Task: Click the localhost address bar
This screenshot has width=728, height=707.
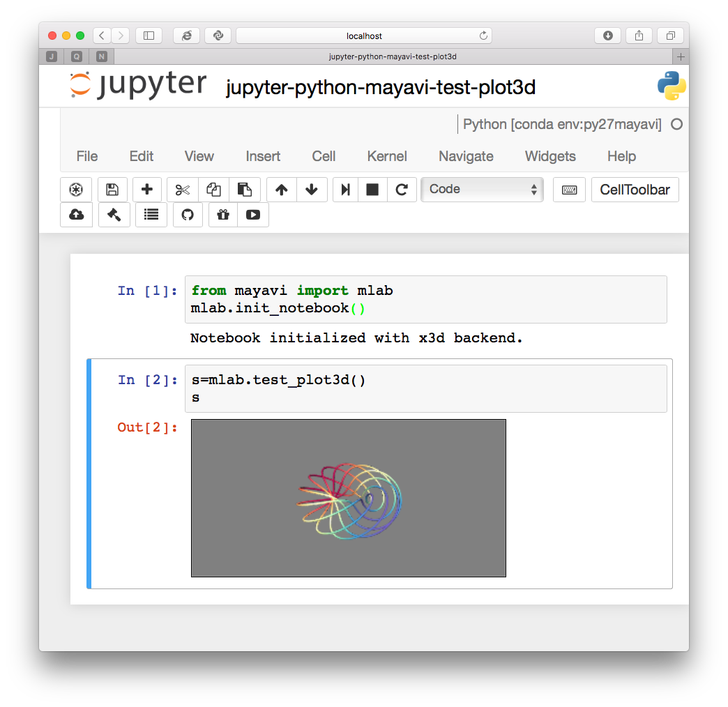Action: tap(364, 36)
